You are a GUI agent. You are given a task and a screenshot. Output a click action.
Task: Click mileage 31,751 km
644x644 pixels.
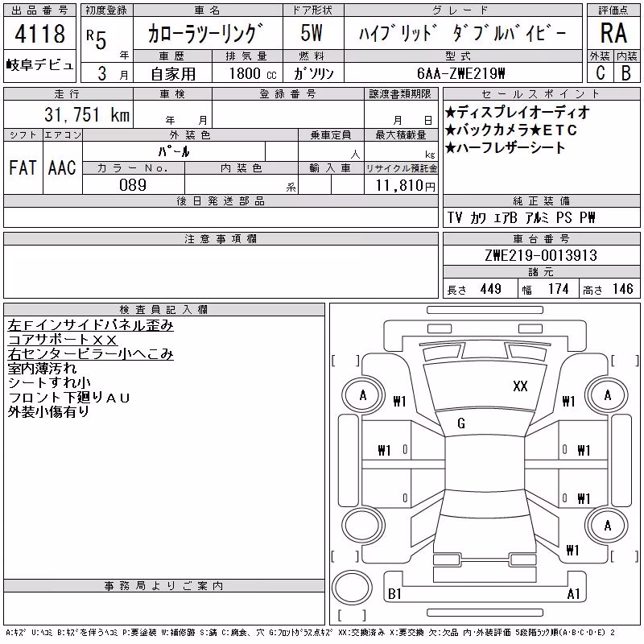pyautogui.click(x=87, y=115)
